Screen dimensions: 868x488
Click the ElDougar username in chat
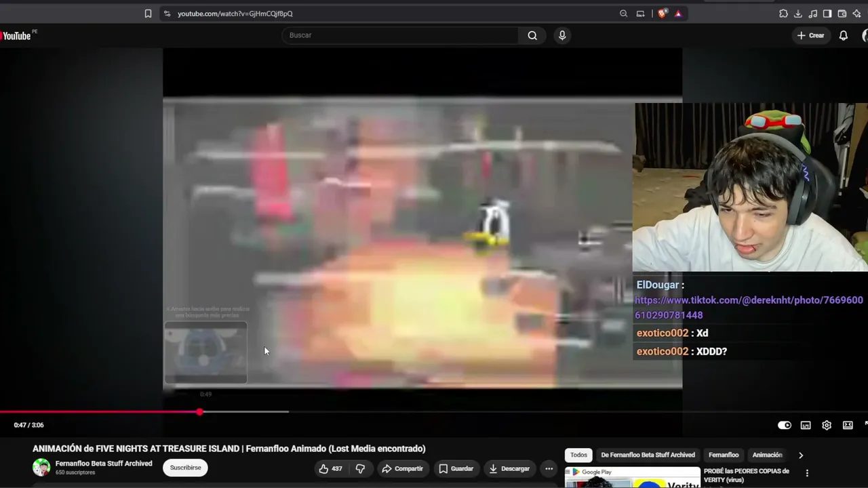[x=658, y=285]
